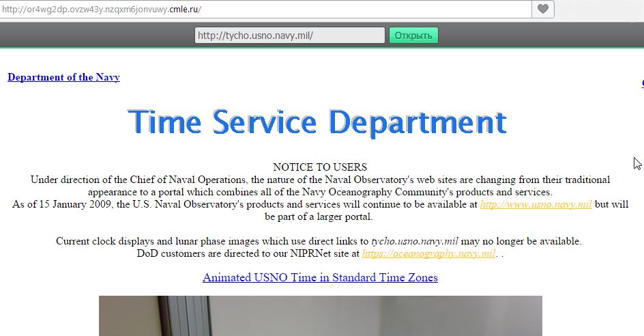Viewport: 644px width, 336px height.
Task: Open Animated USNO Time in Standard Time Zones
Action: pos(320,277)
